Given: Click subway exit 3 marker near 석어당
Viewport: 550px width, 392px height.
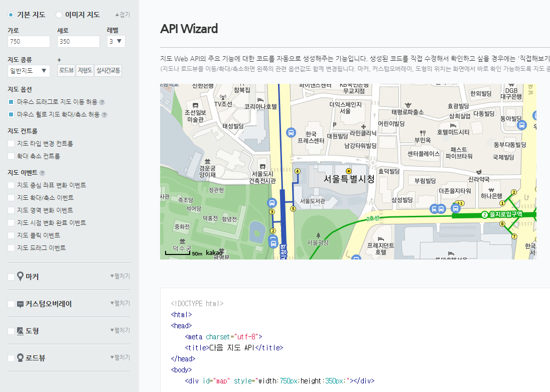Looking at the screenshot, I should click(x=272, y=212).
